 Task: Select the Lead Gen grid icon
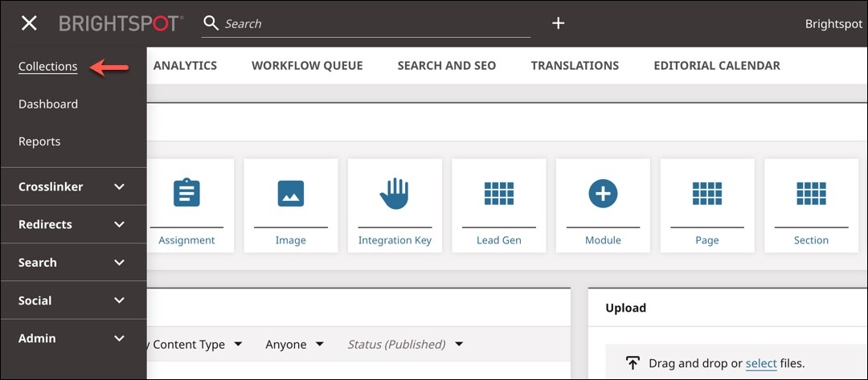(498, 194)
